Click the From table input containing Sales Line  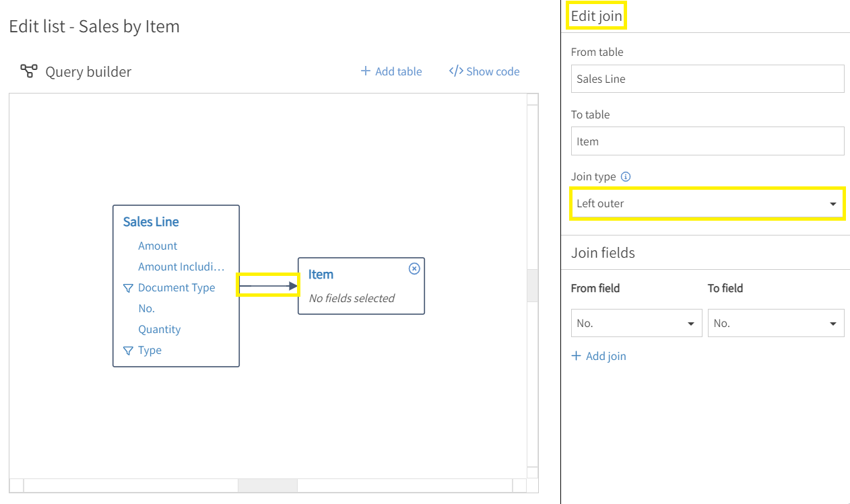707,79
